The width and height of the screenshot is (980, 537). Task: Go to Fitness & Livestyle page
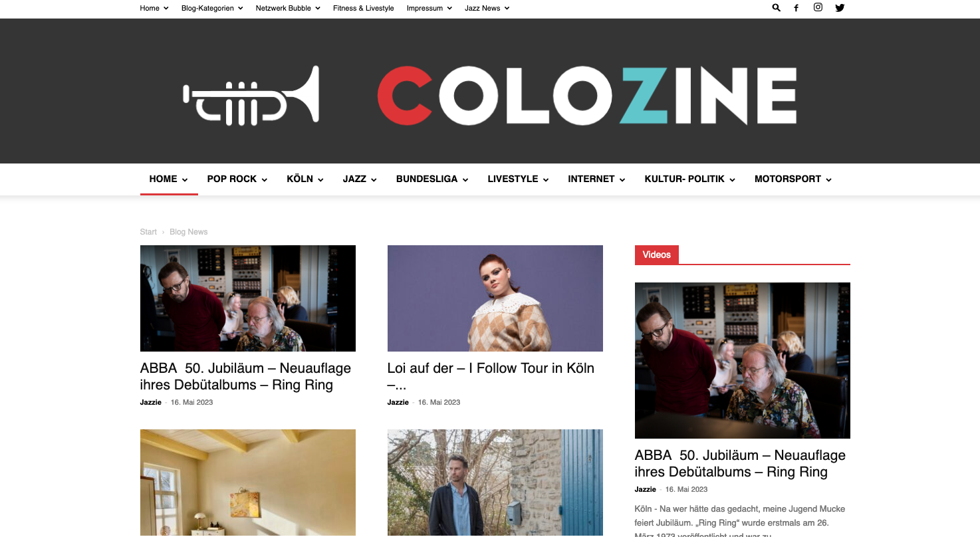click(x=364, y=8)
